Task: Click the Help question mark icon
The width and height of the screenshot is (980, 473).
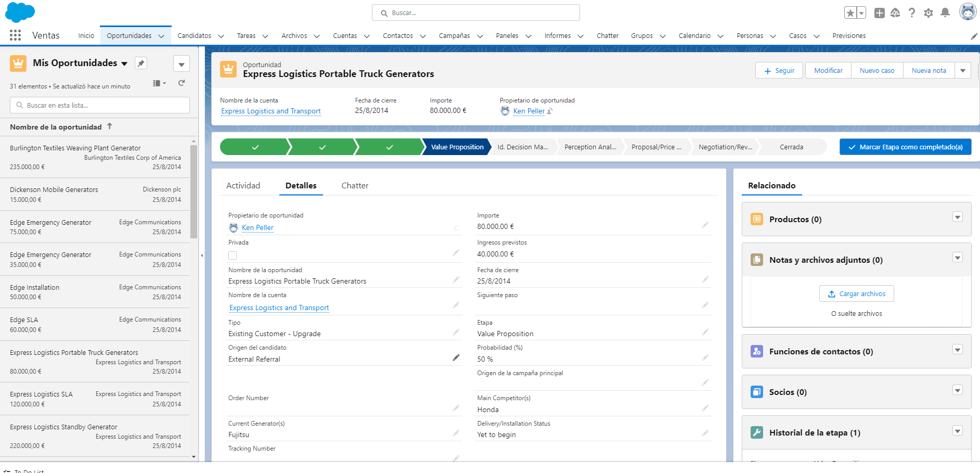Action: [912, 13]
